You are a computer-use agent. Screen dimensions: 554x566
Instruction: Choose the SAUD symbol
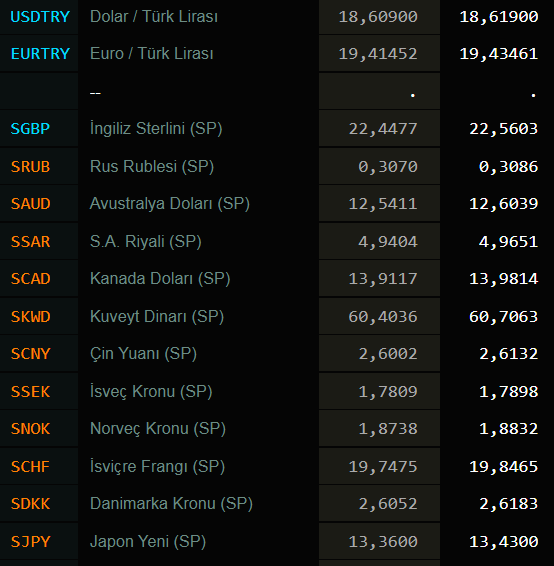[30, 204]
